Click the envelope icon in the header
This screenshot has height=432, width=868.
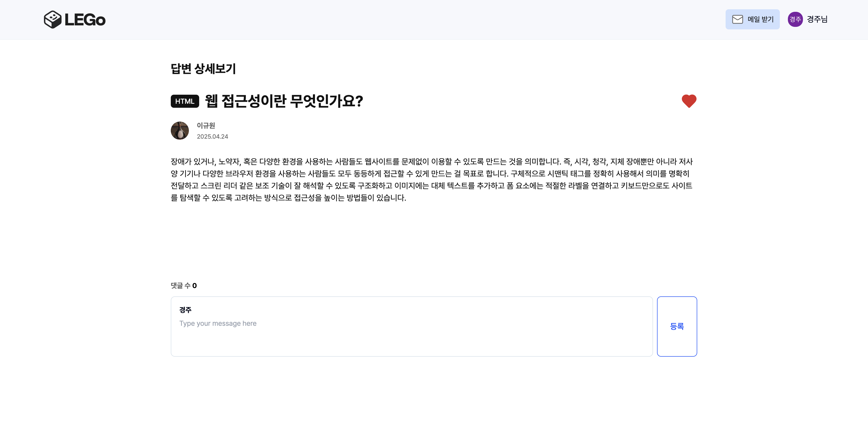tap(737, 20)
